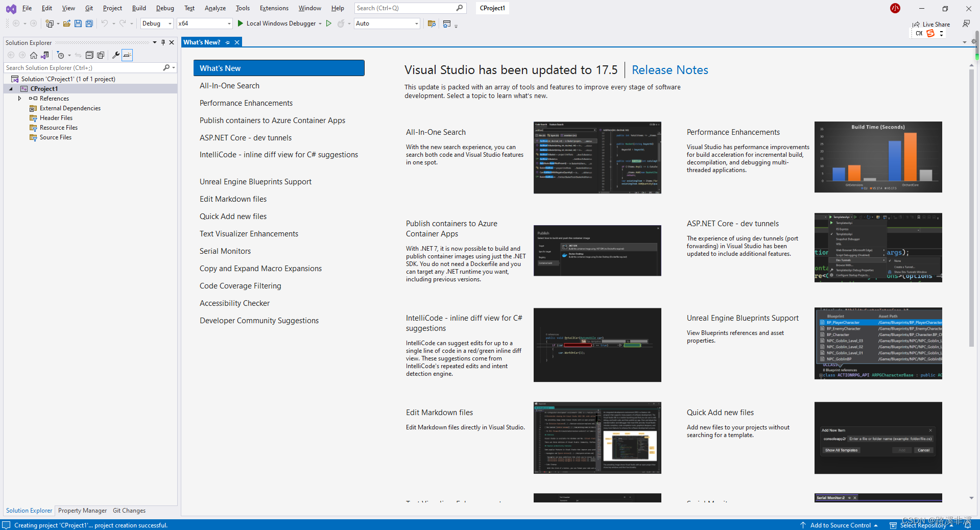The height and width of the screenshot is (530, 980).
Task: Open Local Windows Debugger dropdown arrow
Action: 320,23
